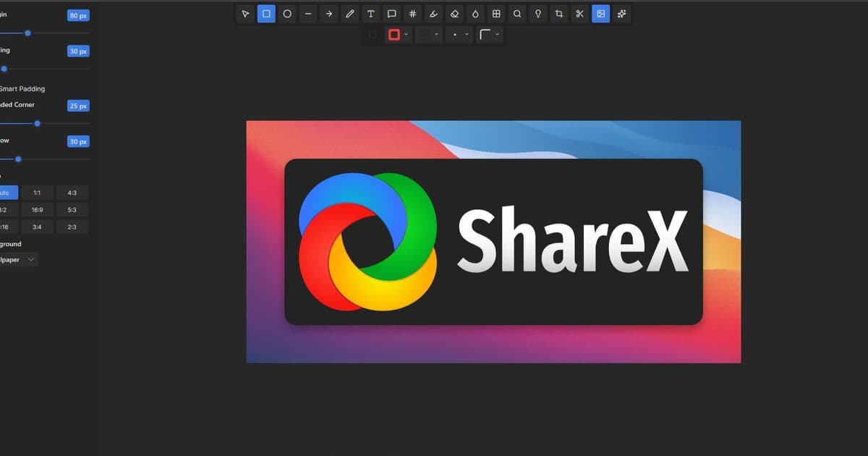Select the Arrow drawing tool
868x456 pixels.
(x=329, y=14)
